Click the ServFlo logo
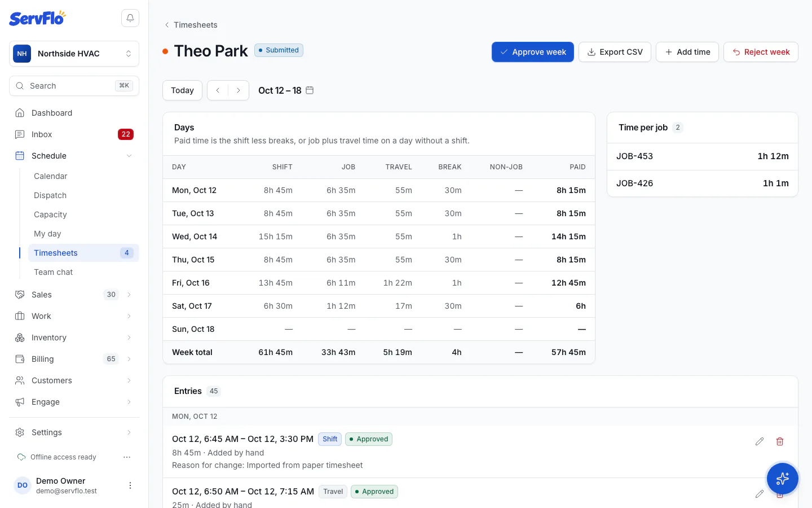This screenshot has height=508, width=812. (x=37, y=18)
